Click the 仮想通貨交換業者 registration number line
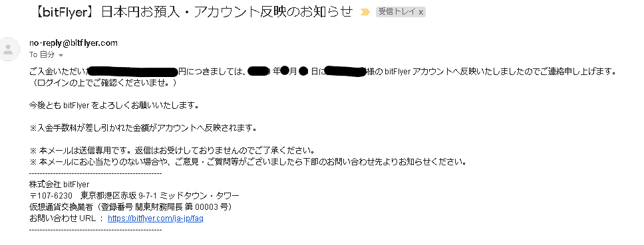This screenshot has height=245, width=644. point(130,206)
